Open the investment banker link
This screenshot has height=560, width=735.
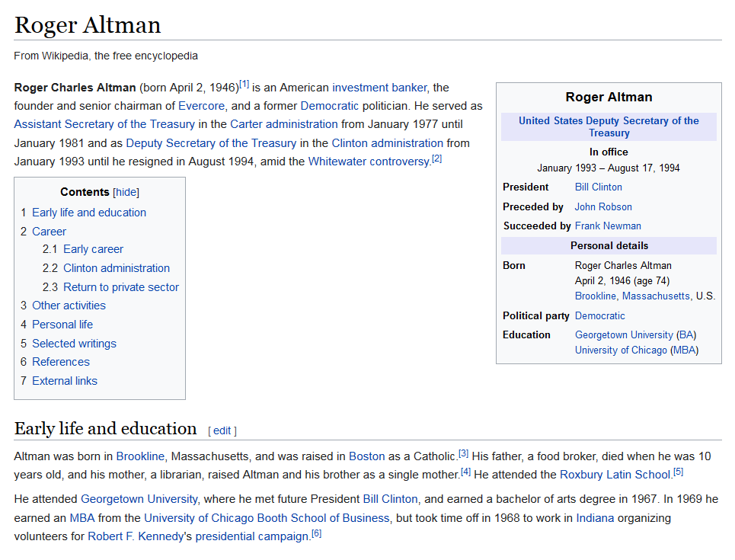(380, 88)
